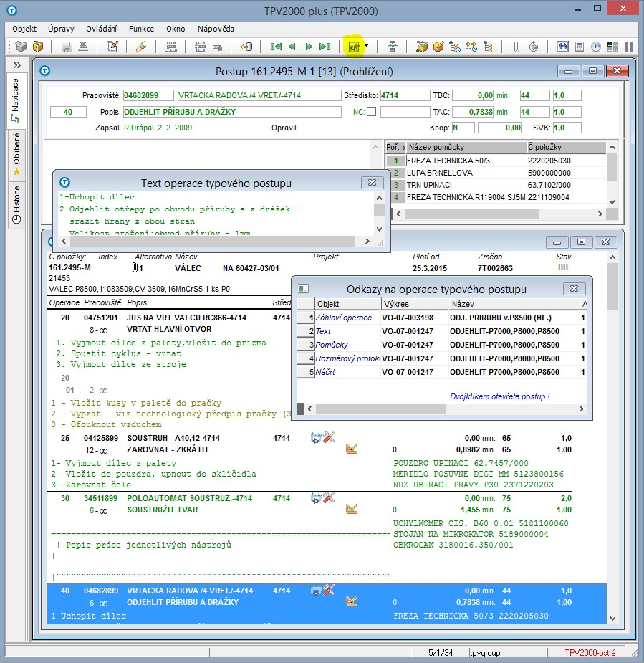644x663 pixels.
Task: Open the Úpravy menu
Action: pos(62,29)
